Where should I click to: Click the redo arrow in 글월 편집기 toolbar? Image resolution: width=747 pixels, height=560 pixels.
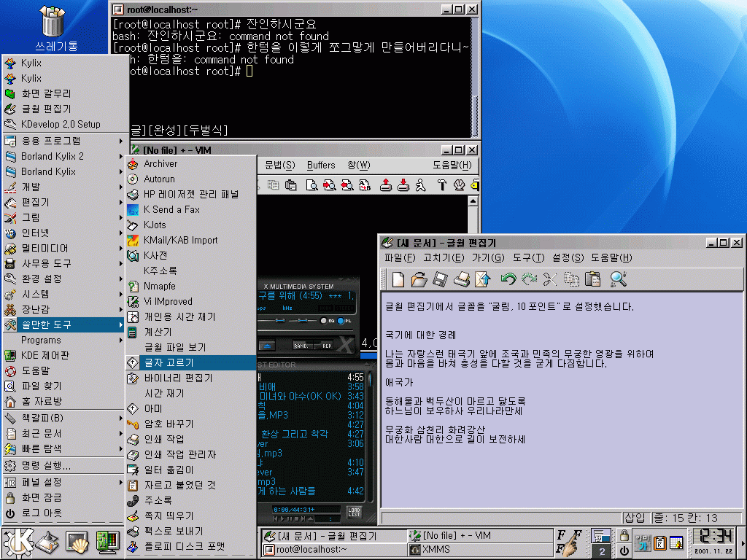pyautogui.click(x=529, y=279)
